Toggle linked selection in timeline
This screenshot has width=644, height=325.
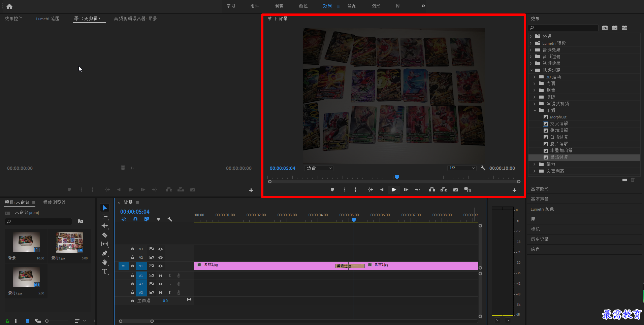147,219
